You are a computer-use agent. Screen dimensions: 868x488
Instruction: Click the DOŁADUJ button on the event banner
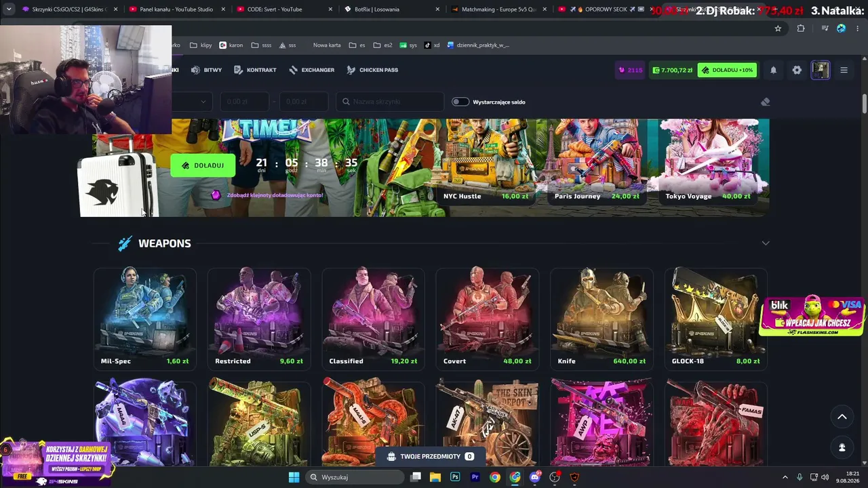(203, 165)
